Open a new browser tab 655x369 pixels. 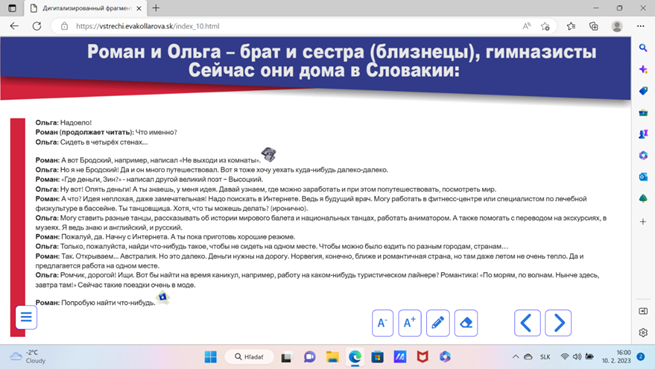click(156, 8)
